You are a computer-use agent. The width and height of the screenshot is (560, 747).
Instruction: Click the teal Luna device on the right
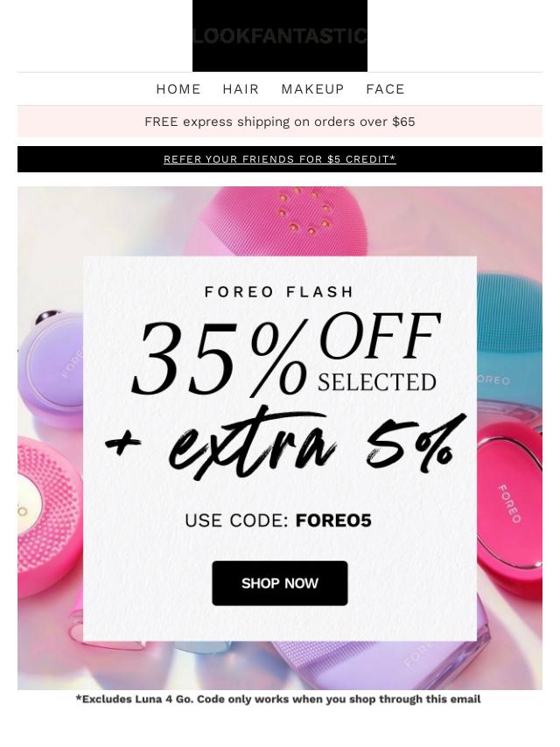pyautogui.click(x=509, y=343)
